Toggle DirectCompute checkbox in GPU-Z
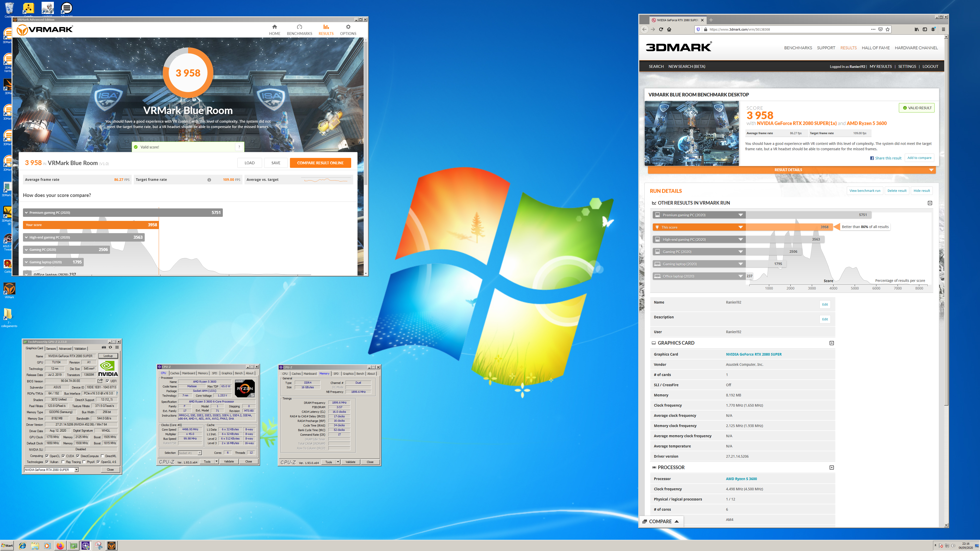The image size is (980, 551). (78, 456)
